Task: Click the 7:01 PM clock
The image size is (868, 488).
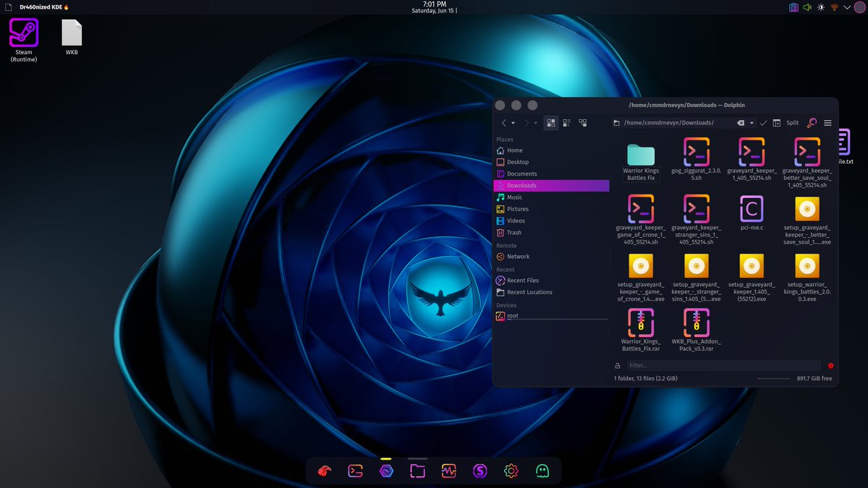Action: 434,4
